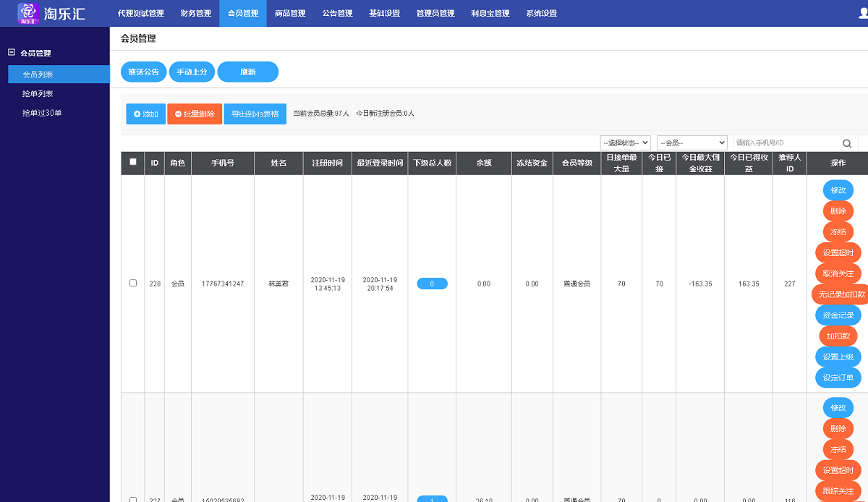Export members via 导出到xls表格
Viewport: 868px width, 502px height.
click(x=255, y=114)
